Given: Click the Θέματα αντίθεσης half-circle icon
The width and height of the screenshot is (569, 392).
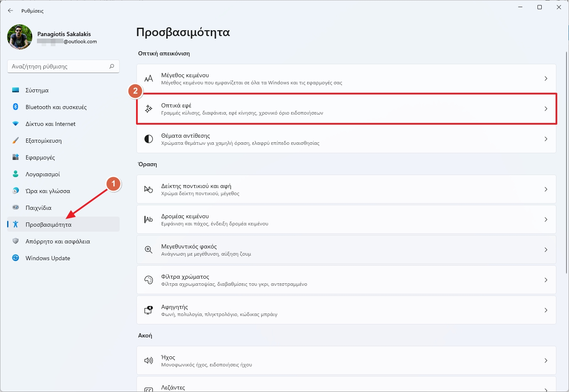Looking at the screenshot, I should (x=149, y=139).
